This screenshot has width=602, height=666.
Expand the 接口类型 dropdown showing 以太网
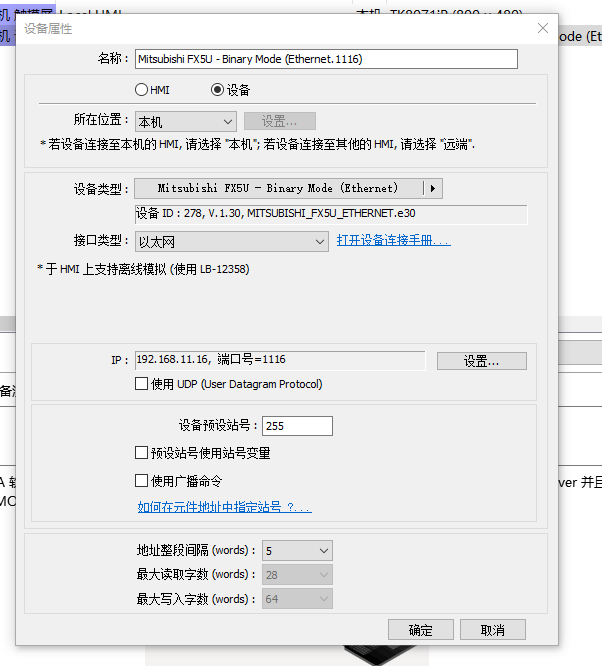pos(231,241)
